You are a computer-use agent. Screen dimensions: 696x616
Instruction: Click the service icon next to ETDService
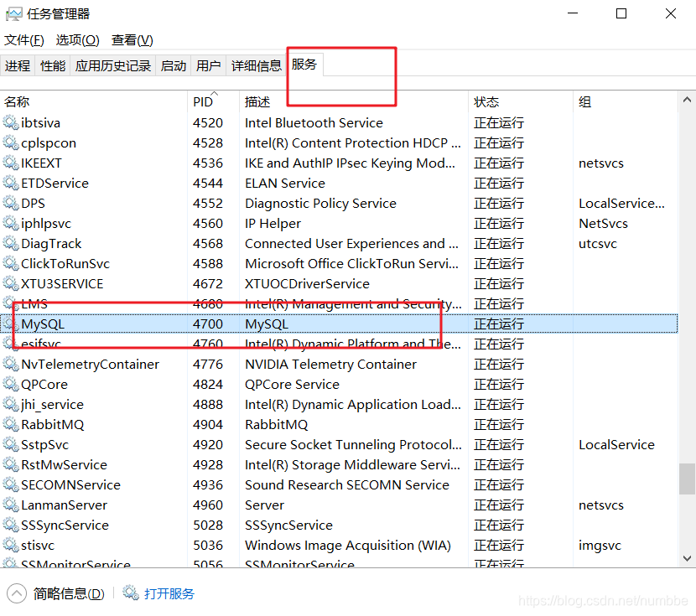pos(11,183)
